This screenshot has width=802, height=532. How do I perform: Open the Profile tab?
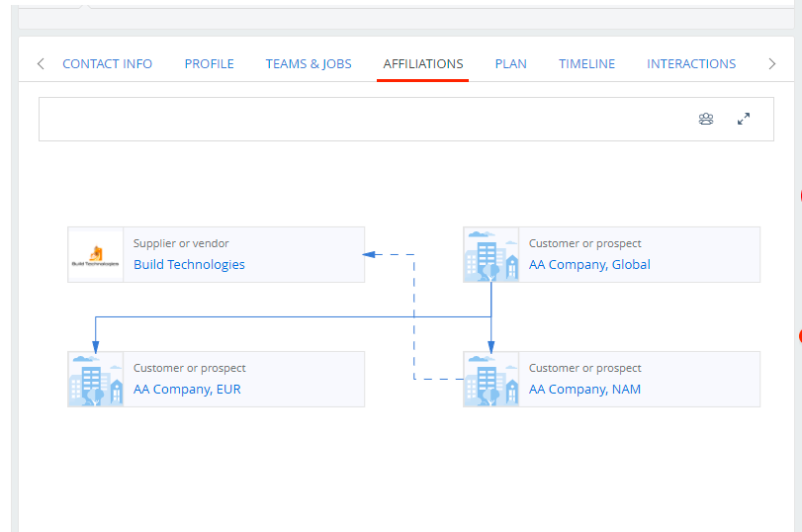click(209, 64)
